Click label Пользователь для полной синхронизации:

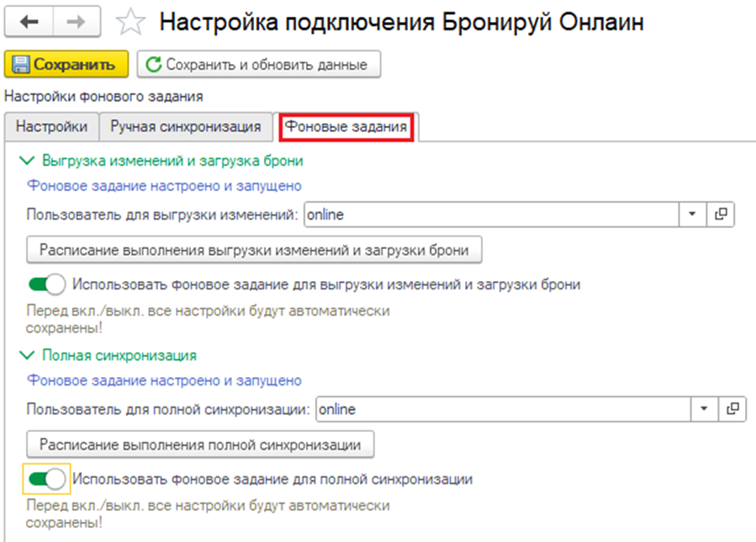168,409
